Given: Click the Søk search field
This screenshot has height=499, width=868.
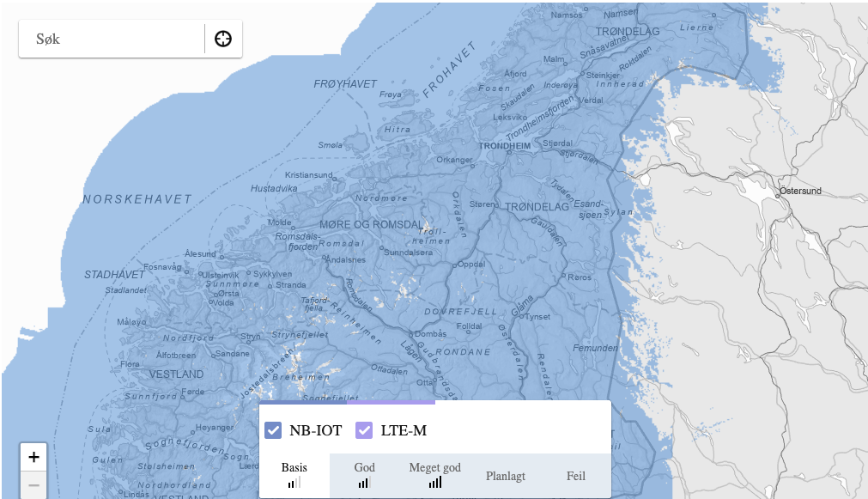Looking at the screenshot, I should click(x=112, y=39).
